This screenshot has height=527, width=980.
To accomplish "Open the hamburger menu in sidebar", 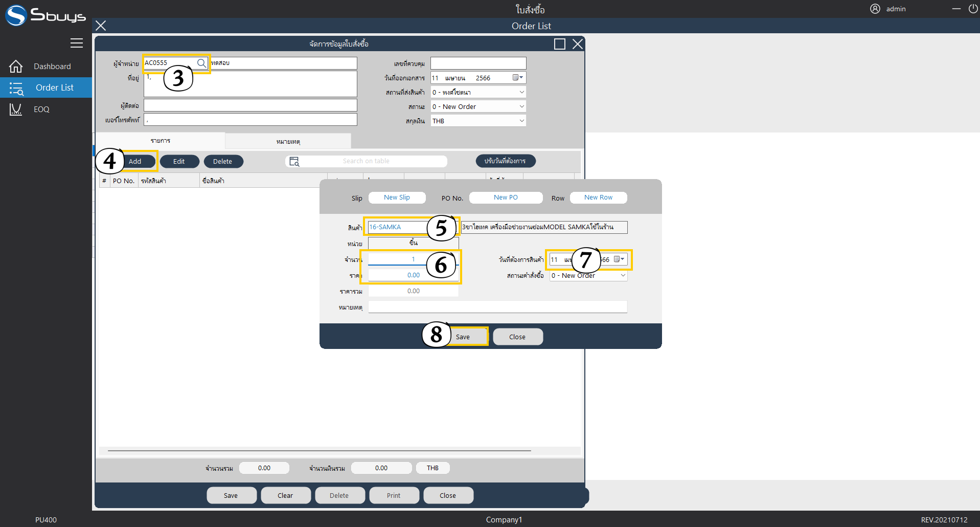I will [77, 43].
